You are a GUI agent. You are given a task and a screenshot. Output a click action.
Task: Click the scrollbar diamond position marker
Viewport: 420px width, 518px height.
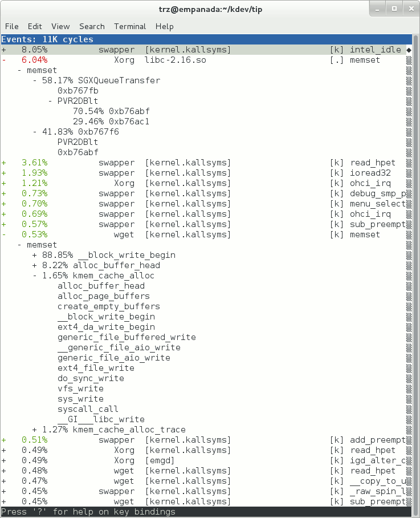[409, 50]
